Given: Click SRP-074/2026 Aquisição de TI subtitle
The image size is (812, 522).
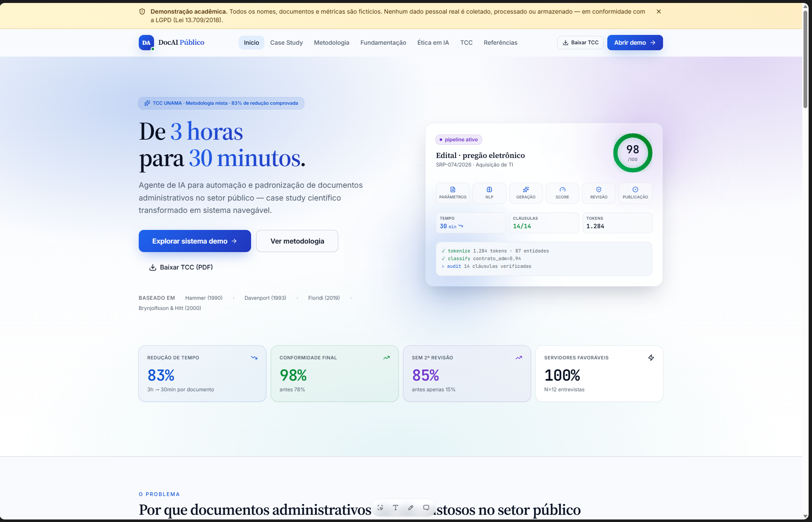Looking at the screenshot, I should pyautogui.click(x=475, y=165).
